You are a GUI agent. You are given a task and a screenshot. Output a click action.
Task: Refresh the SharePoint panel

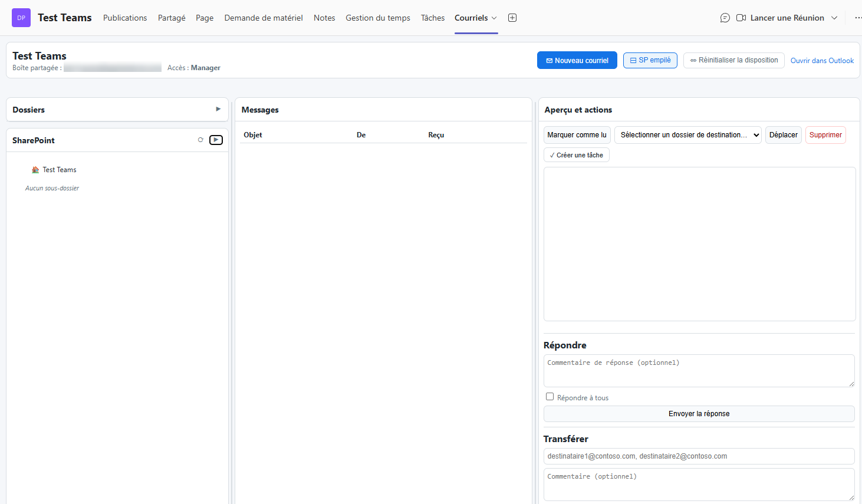[200, 140]
